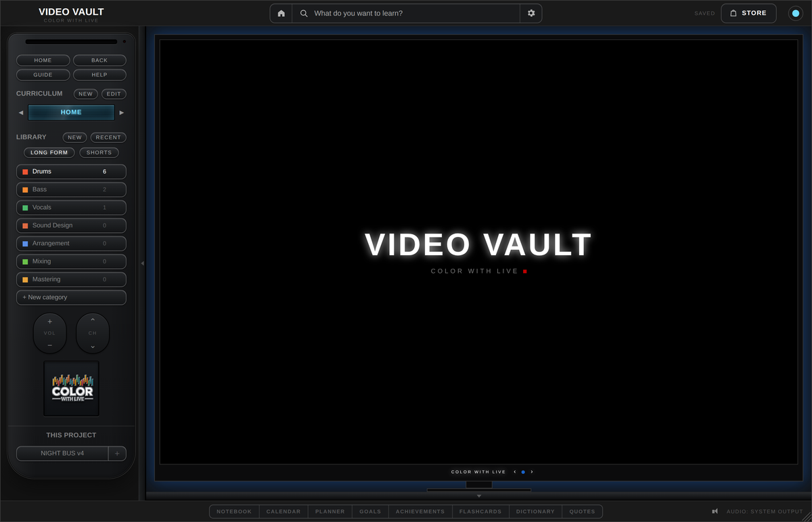This screenshot has width=812, height=522.
Task: Next slide arrow under the screen
Action: (x=532, y=472)
